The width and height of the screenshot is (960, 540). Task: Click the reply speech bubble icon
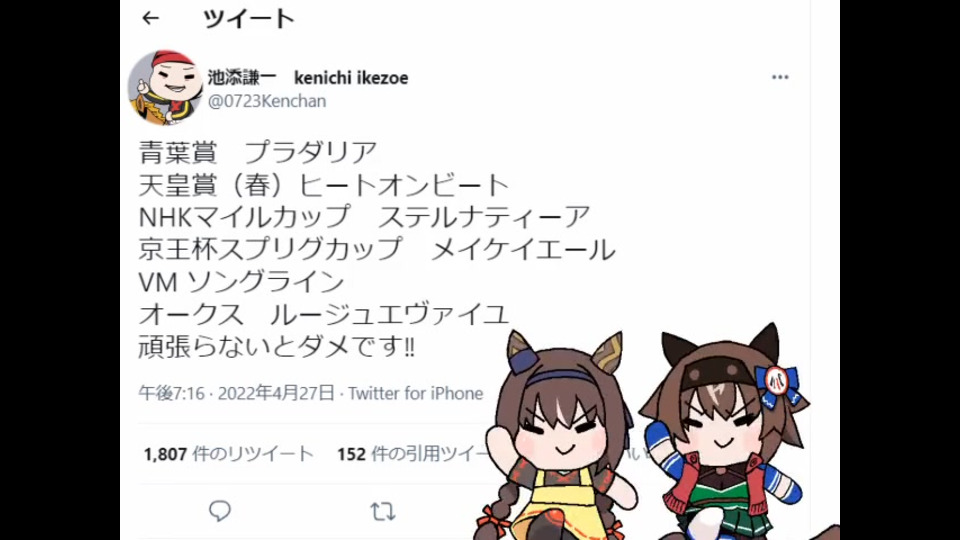coord(220,511)
